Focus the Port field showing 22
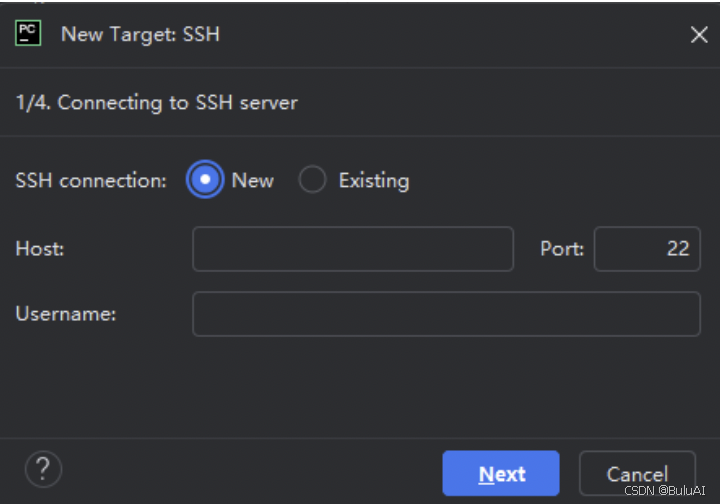 pos(647,249)
